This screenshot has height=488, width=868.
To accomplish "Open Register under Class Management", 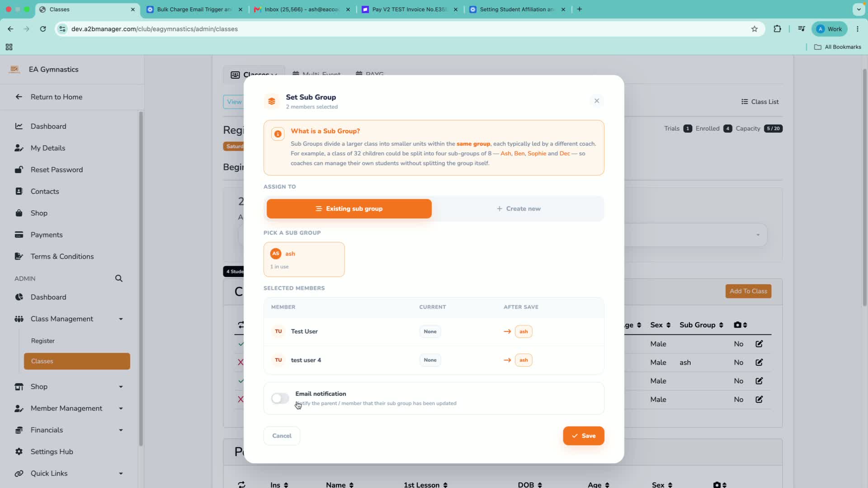I will click(x=42, y=341).
